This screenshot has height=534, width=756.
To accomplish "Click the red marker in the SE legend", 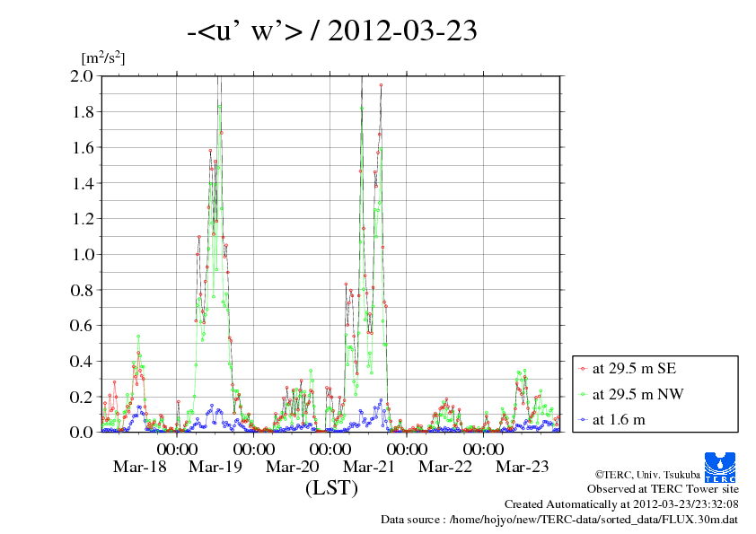I will [583, 369].
